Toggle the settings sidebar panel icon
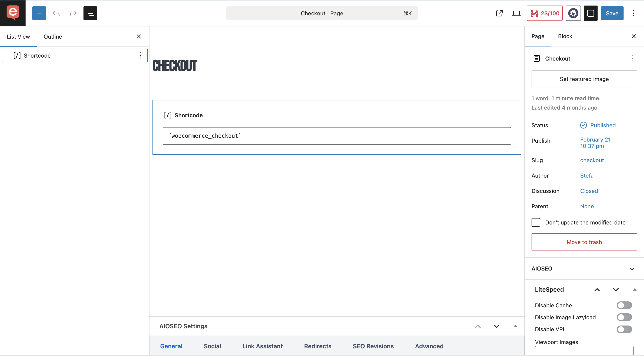644x356 pixels. point(591,13)
